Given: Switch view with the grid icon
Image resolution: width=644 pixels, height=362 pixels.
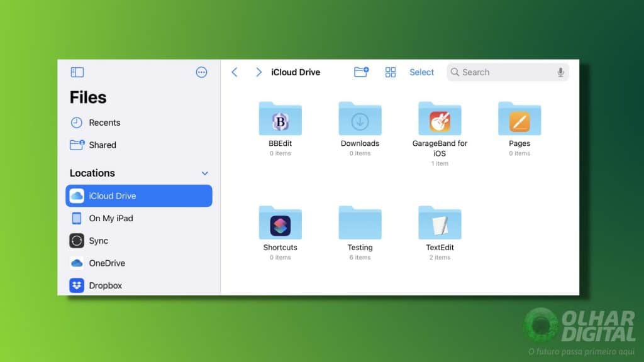Looking at the screenshot, I should (x=390, y=72).
